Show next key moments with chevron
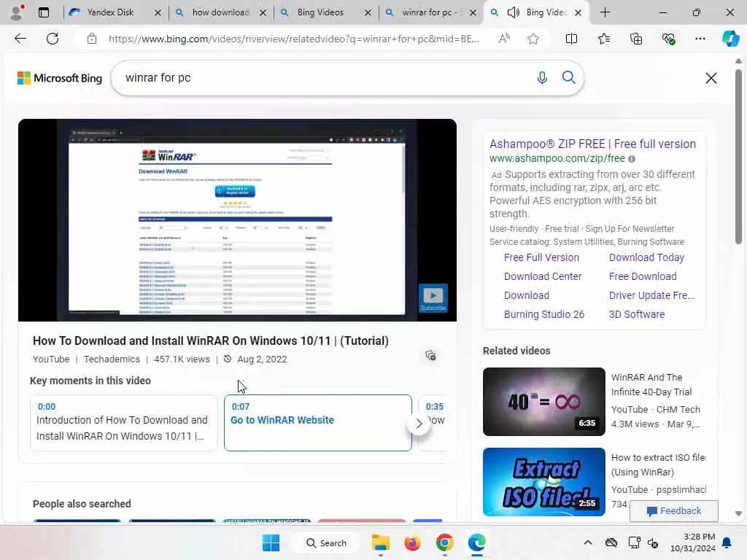The height and width of the screenshot is (560, 747). (419, 424)
